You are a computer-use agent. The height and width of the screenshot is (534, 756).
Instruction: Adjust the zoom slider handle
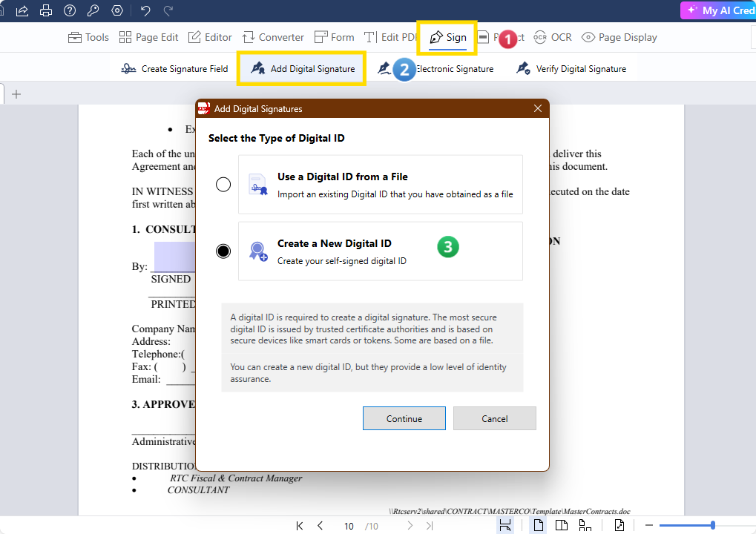pyautogui.click(x=712, y=526)
